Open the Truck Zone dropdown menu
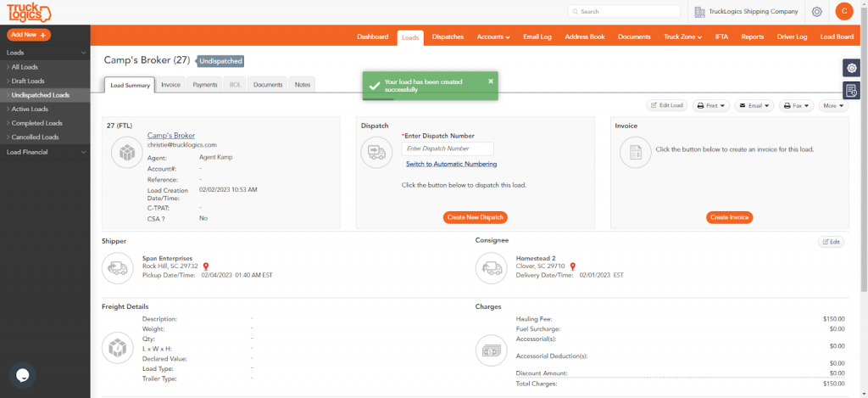Image resolution: width=868 pixels, height=398 pixels. pyautogui.click(x=682, y=36)
